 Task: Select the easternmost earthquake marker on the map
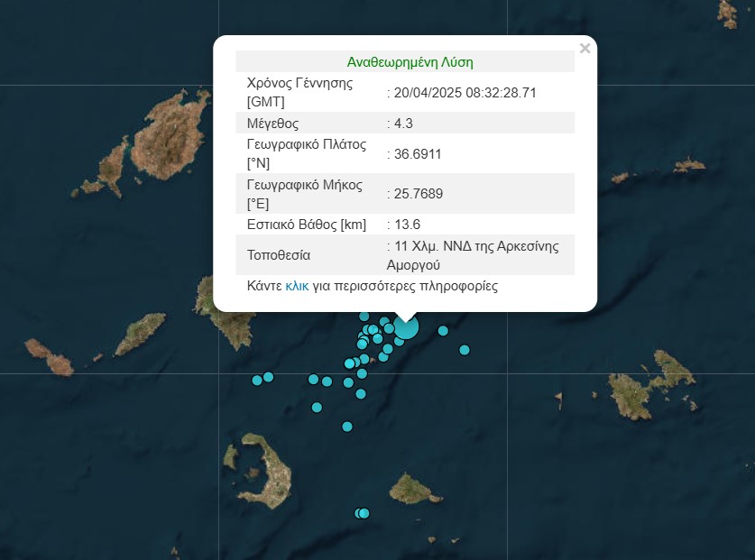click(x=465, y=350)
